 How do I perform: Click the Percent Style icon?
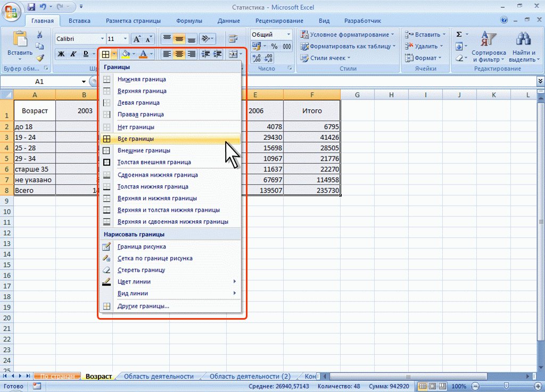[274, 46]
